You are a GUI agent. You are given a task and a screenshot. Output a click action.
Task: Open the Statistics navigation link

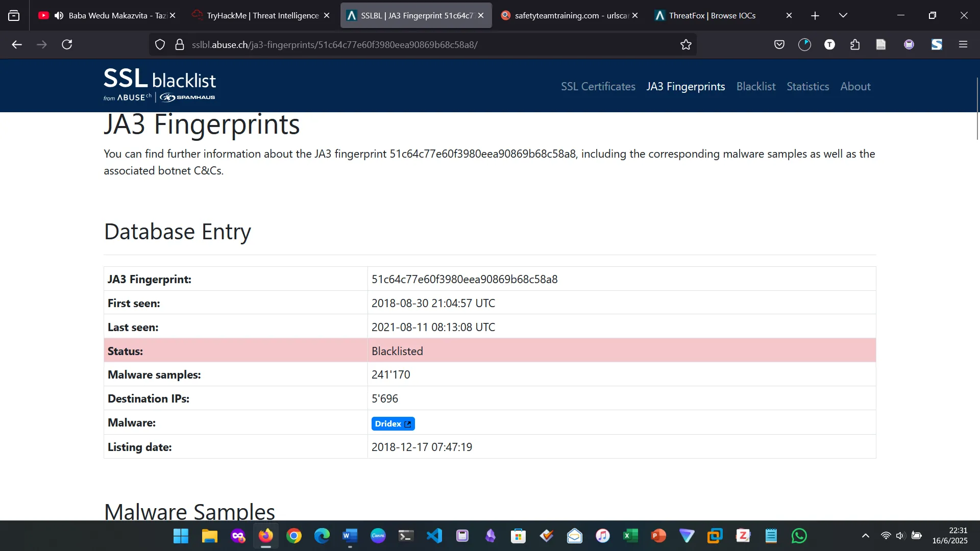(807, 87)
